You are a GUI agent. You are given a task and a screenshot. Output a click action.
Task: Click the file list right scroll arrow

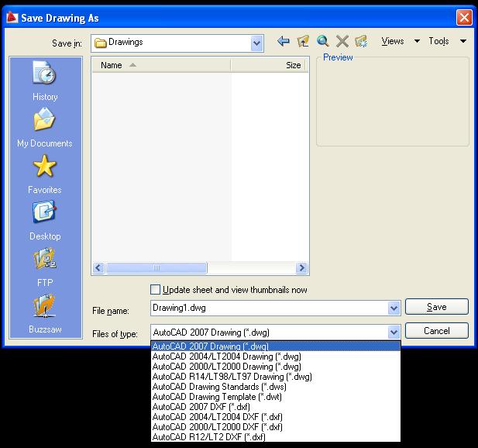[301, 267]
